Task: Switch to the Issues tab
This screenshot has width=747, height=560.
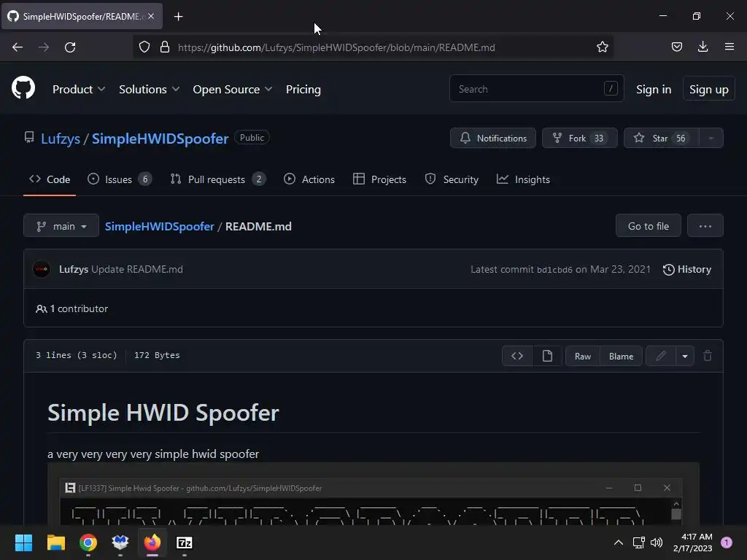Action: 120,179
